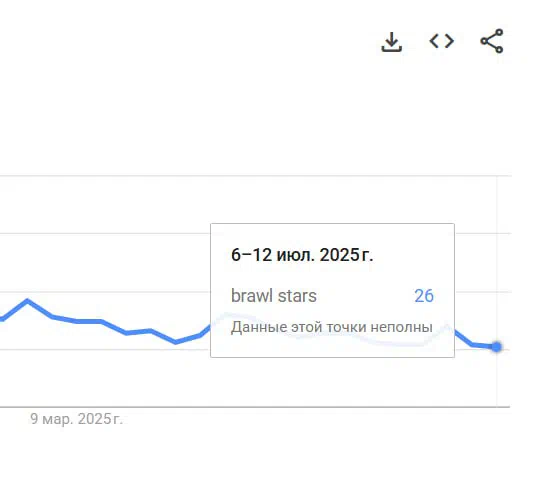Click the chart's top horizontal gridline
540x503 pixels.
255,176
